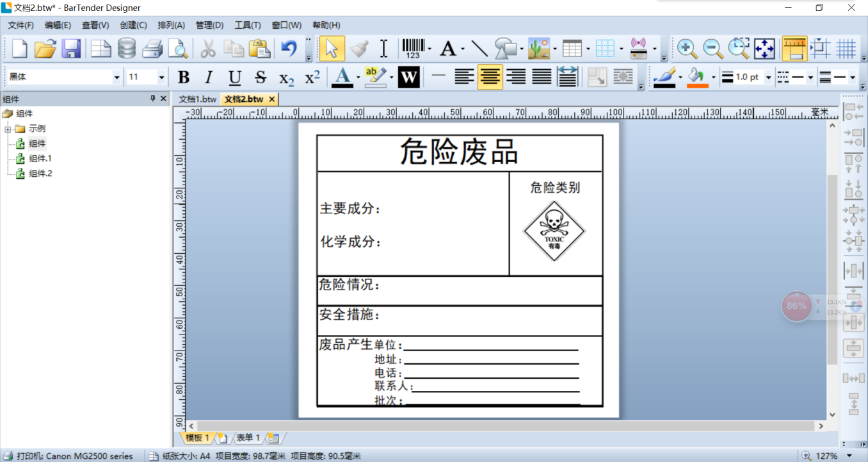Toggle superscript formatting
This screenshot has height=462, width=868.
coord(312,78)
